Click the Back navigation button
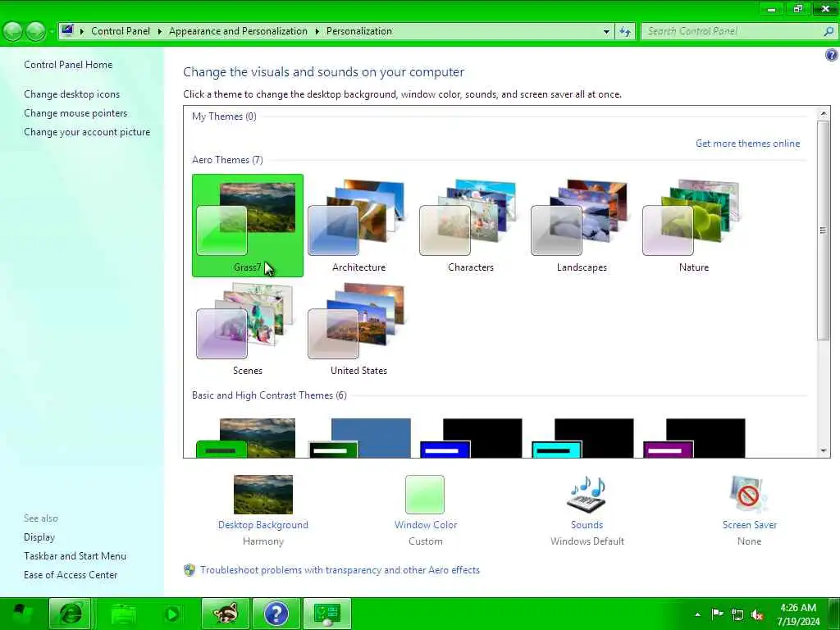The image size is (840, 630). click(13, 32)
